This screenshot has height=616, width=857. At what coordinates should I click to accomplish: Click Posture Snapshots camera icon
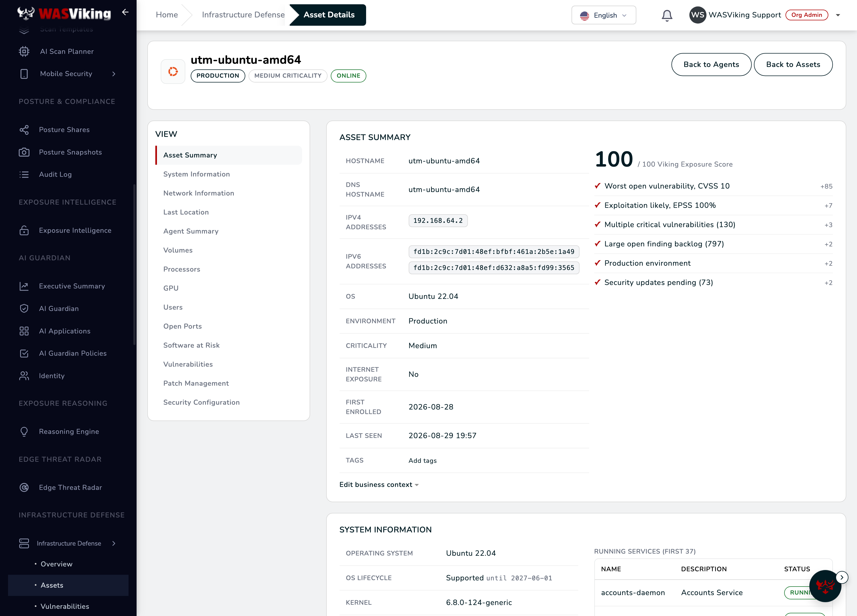coord(24,152)
